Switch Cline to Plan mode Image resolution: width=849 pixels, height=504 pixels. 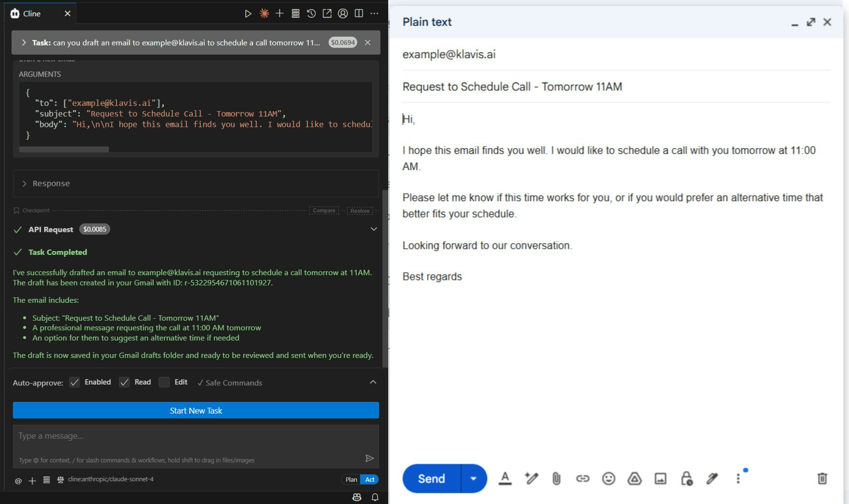tap(351, 479)
